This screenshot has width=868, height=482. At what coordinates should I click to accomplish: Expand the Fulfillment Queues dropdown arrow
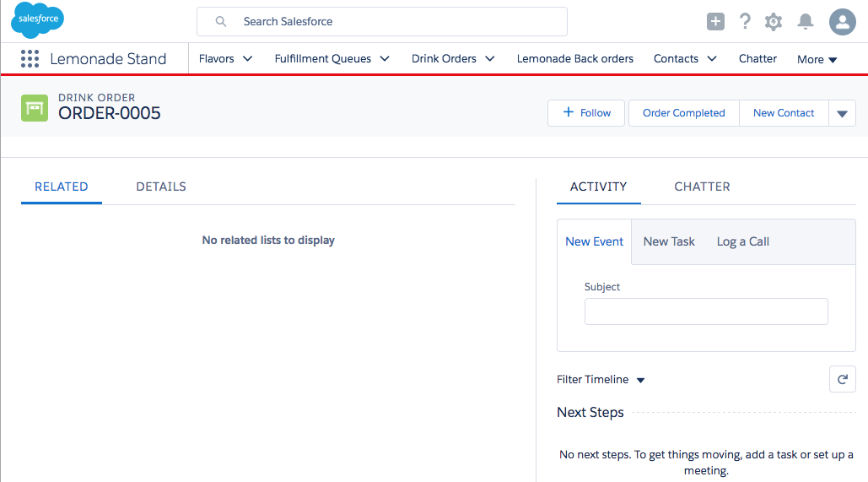385,59
